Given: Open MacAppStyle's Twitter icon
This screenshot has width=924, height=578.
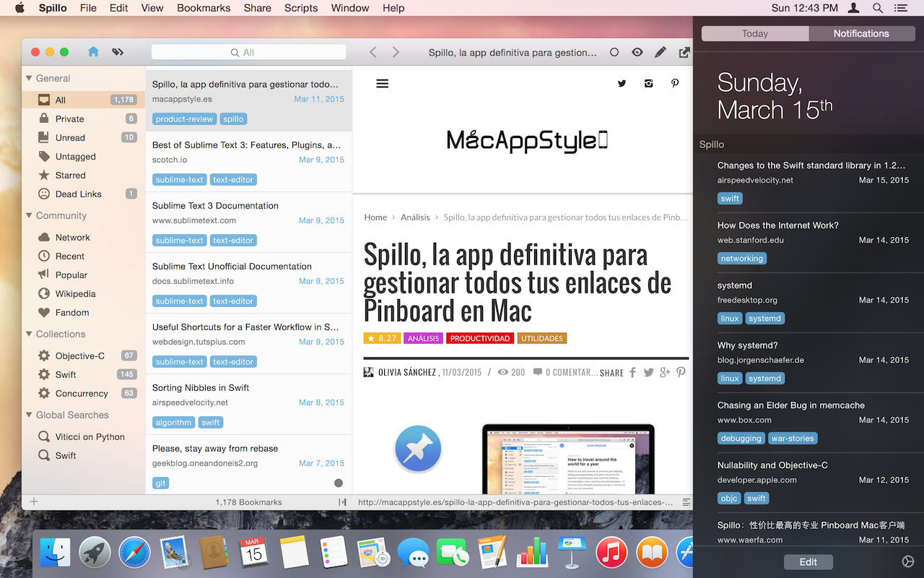Looking at the screenshot, I should pyautogui.click(x=622, y=84).
